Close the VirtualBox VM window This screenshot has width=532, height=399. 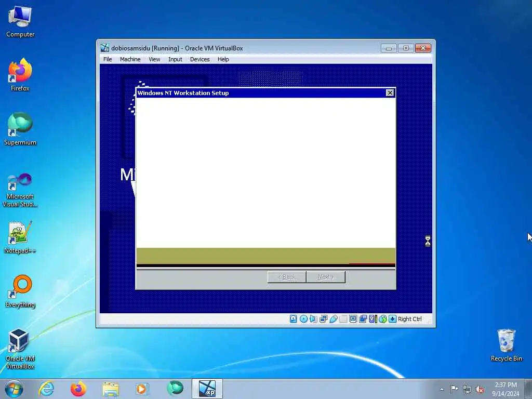(423, 48)
